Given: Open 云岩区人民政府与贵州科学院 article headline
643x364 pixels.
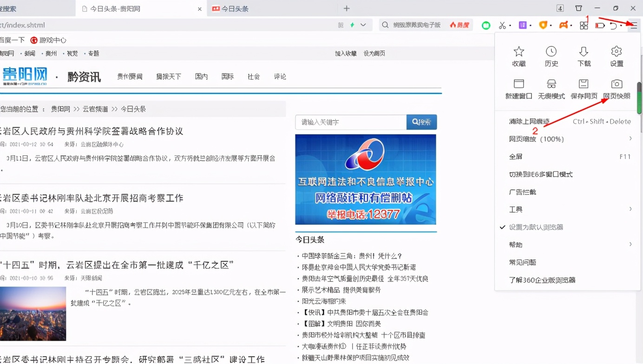Looking at the screenshot, I should tap(92, 131).
